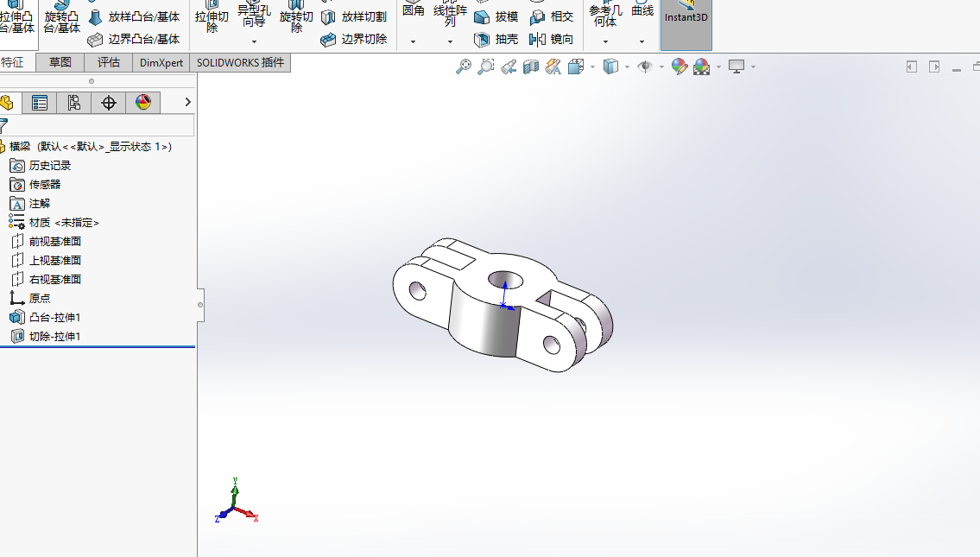
Task: Open the Fillet (圆角) dropdown arrow
Action: [413, 42]
